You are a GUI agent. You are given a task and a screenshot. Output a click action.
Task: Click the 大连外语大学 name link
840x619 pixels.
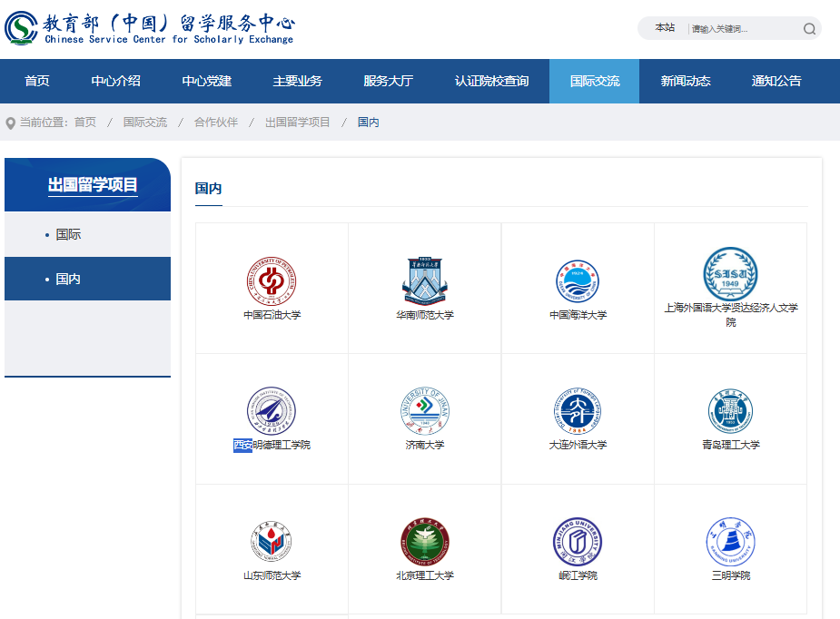(578, 445)
